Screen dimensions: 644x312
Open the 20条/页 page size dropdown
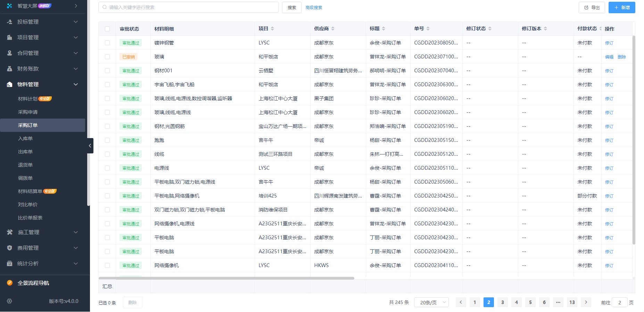point(432,303)
